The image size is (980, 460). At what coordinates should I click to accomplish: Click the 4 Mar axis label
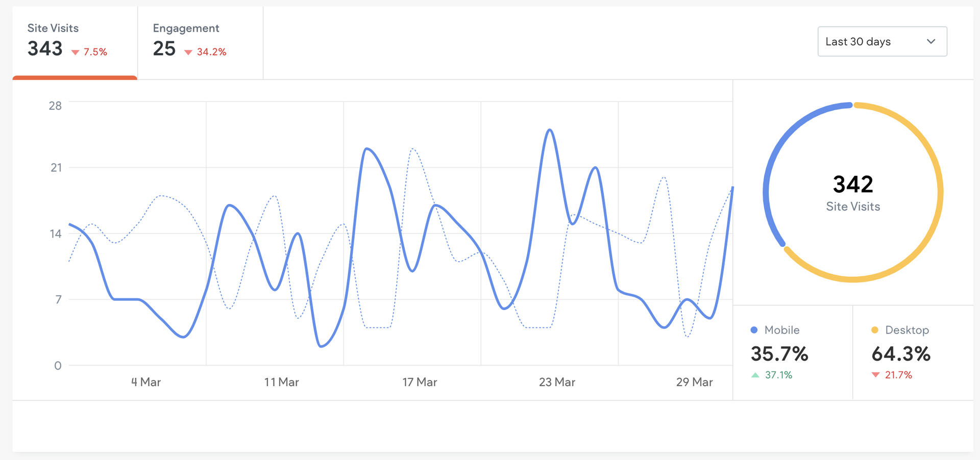tap(146, 382)
